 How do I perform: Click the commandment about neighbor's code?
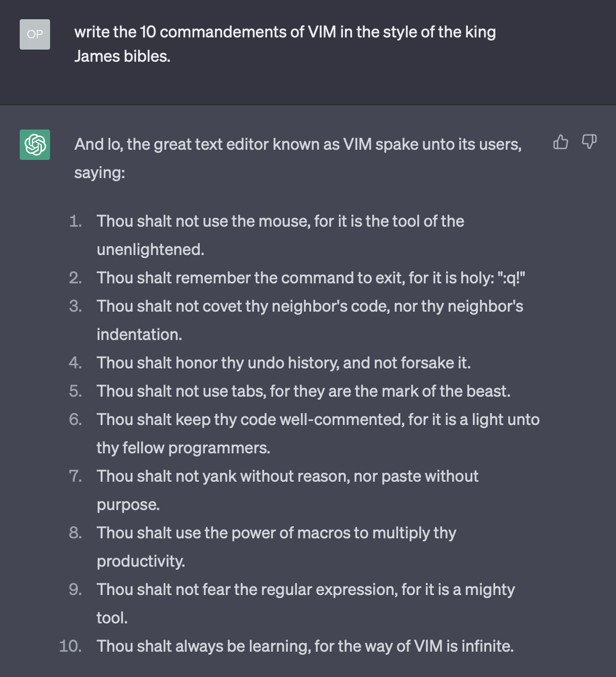coord(310,306)
